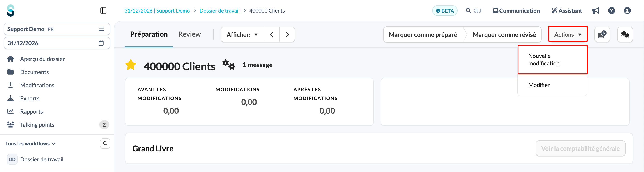Open Dossier de travail workflow
The width and height of the screenshot is (644, 172).
tap(42, 159)
